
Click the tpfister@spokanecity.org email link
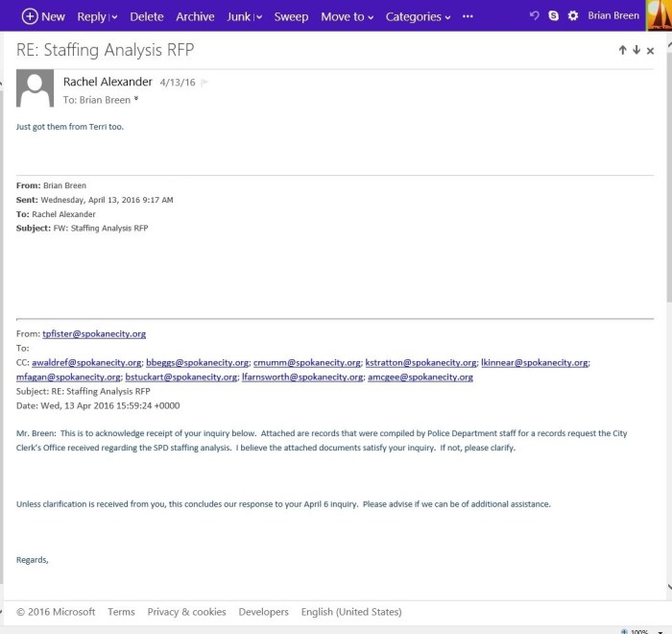(101, 333)
